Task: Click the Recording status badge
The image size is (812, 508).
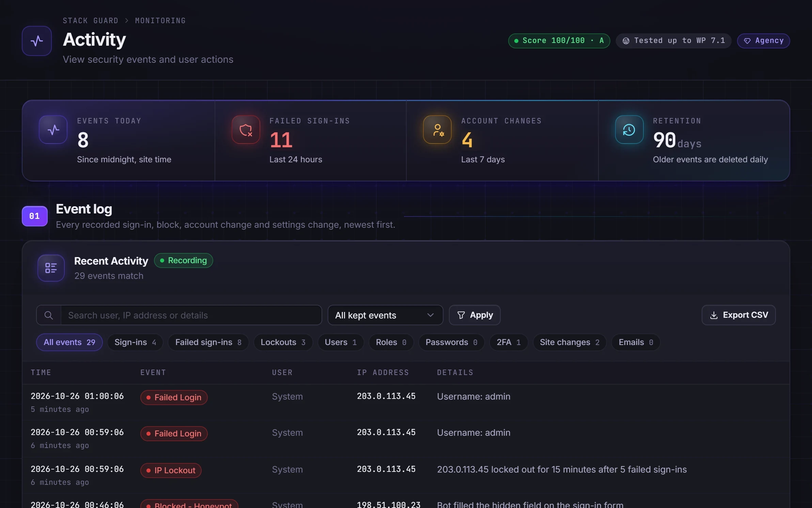Action: click(184, 260)
